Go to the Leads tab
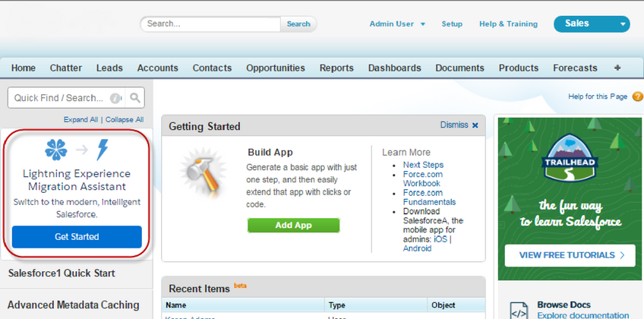644x319 pixels. click(109, 68)
